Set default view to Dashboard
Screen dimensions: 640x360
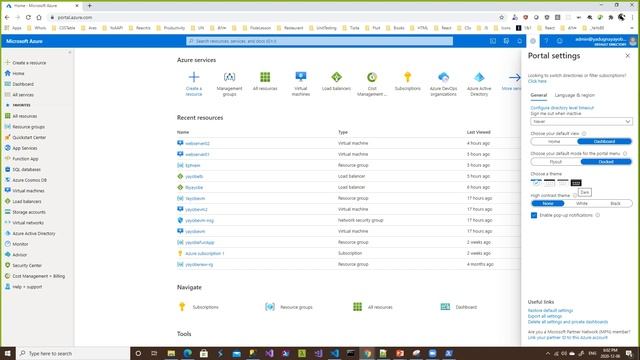click(604, 142)
